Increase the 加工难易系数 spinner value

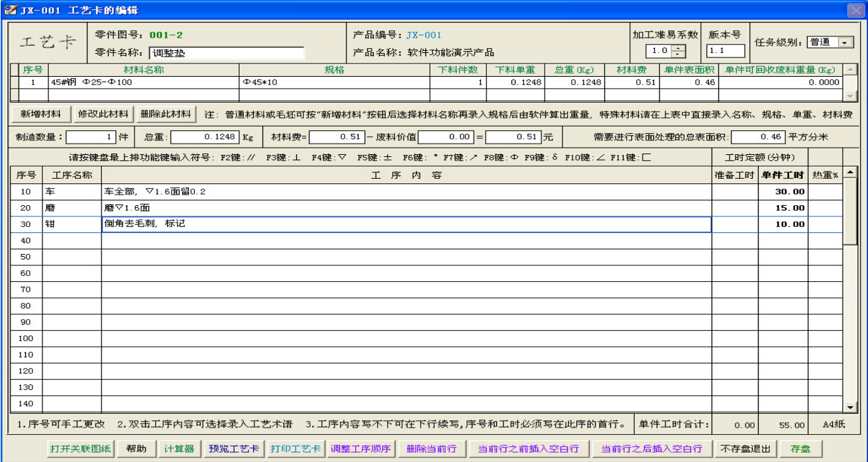[x=678, y=48]
